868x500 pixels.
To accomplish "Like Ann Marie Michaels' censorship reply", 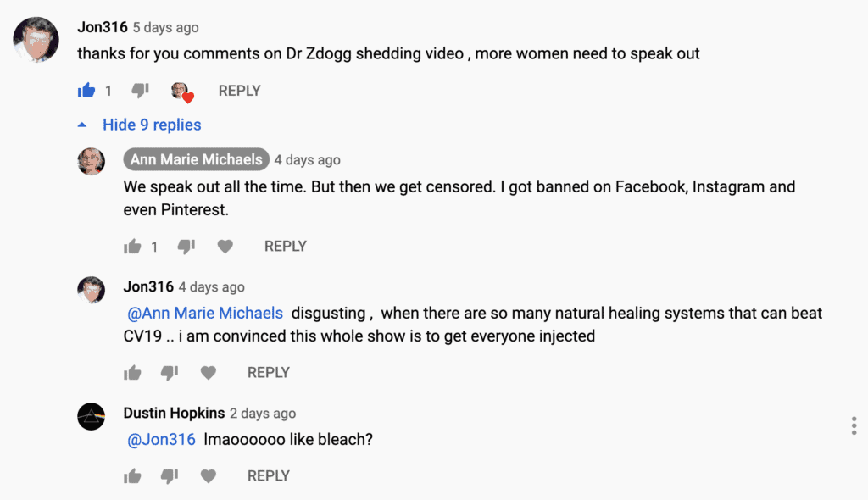I will (132, 246).
